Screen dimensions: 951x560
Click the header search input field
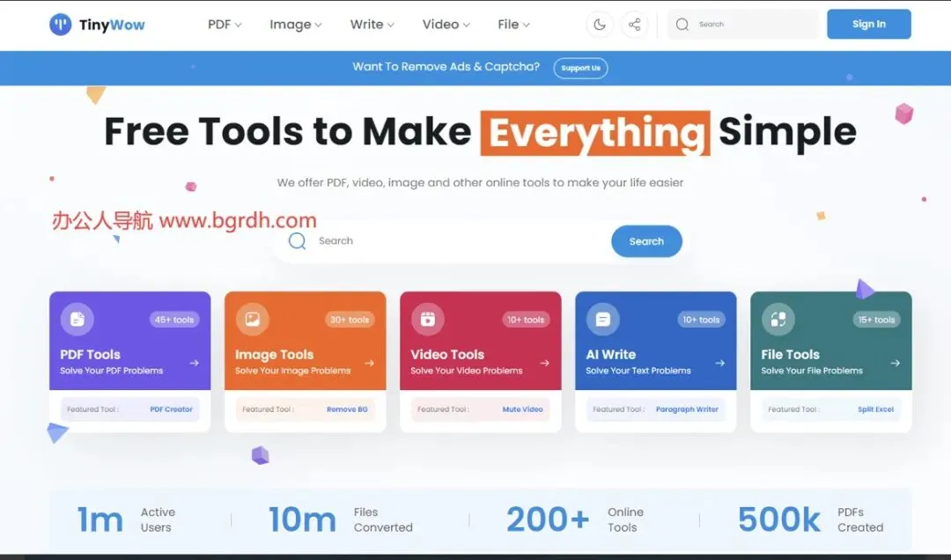743,25
